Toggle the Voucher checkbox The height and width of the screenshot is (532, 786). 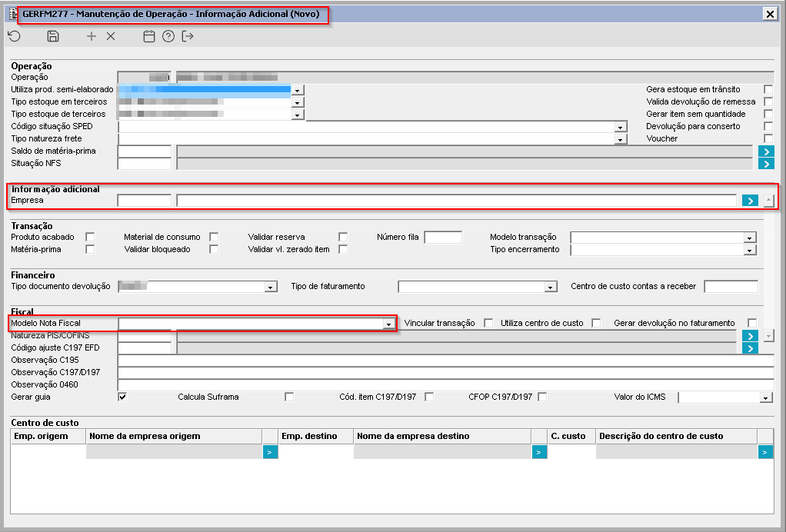click(x=768, y=138)
